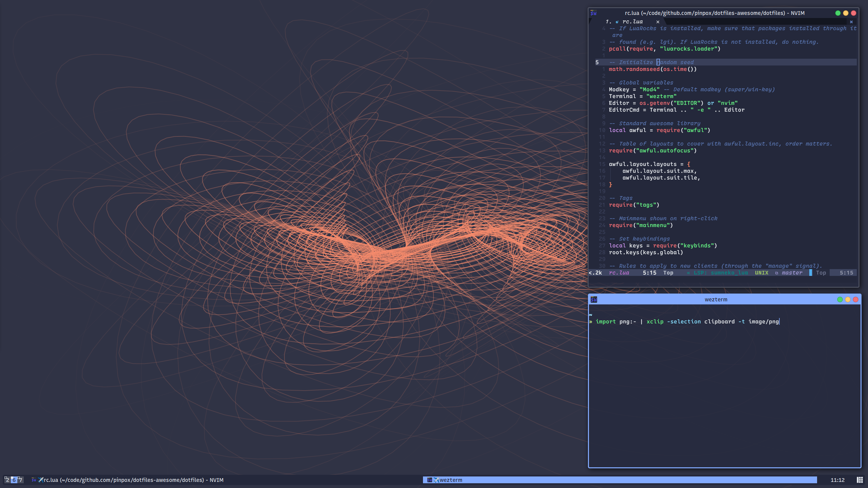Switch to the rc.lua buffer tab

click(632, 21)
